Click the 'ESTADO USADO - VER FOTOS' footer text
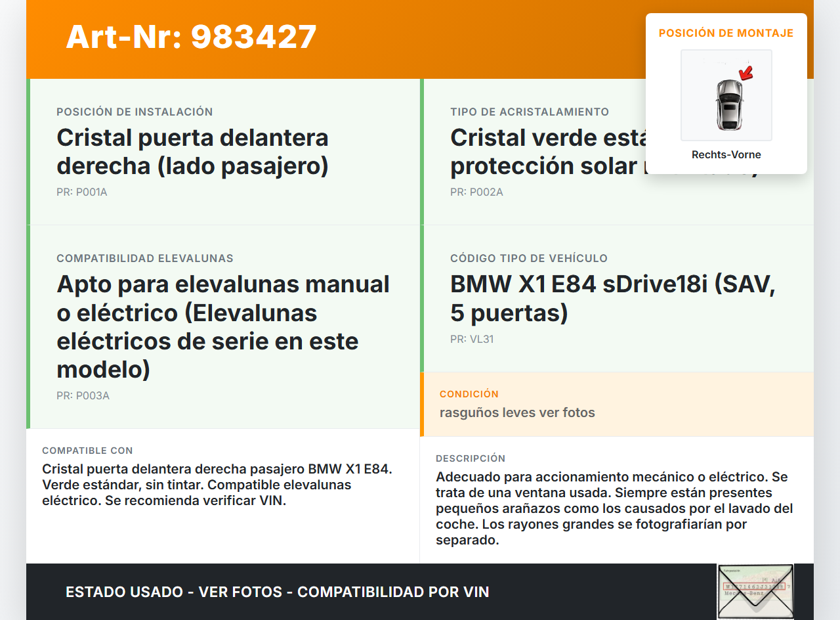The width and height of the screenshot is (840, 620). pos(278,592)
